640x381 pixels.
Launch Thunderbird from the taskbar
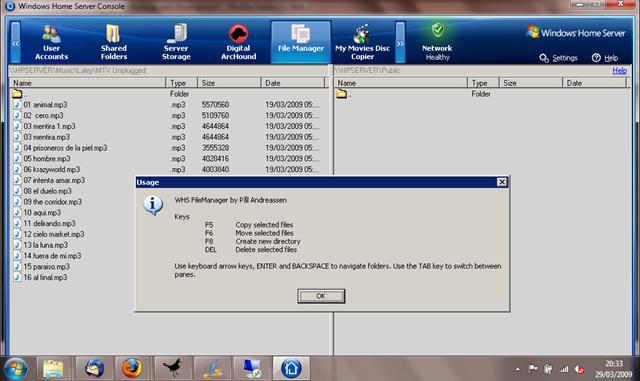pos(94,369)
